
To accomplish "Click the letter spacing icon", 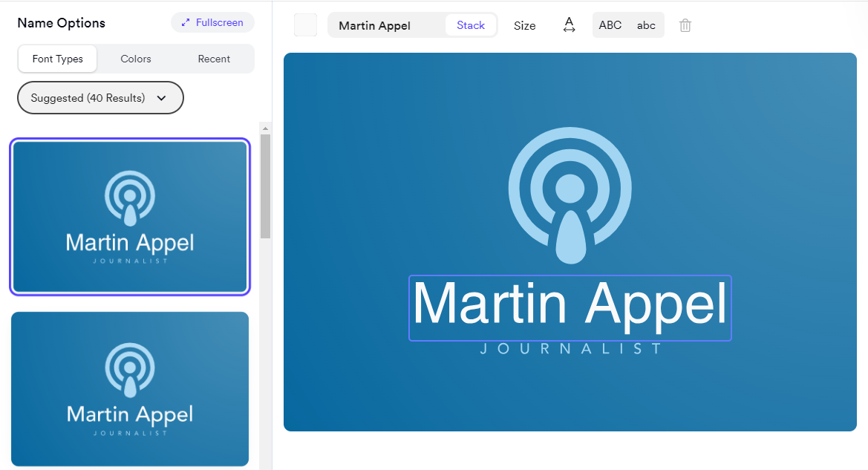I will pyautogui.click(x=569, y=25).
